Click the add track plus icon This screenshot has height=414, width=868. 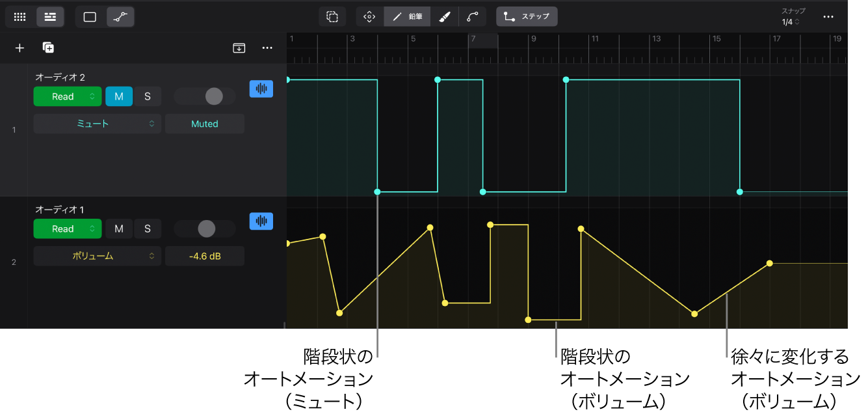click(x=20, y=48)
